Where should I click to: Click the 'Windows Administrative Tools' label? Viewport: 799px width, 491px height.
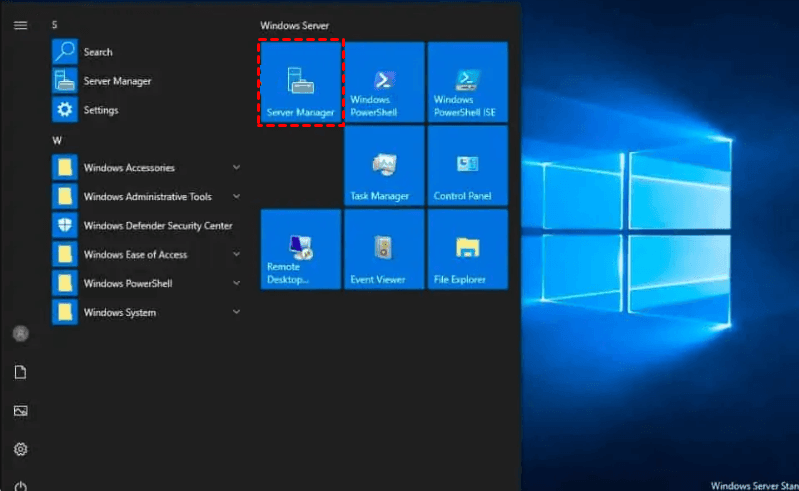pos(148,197)
